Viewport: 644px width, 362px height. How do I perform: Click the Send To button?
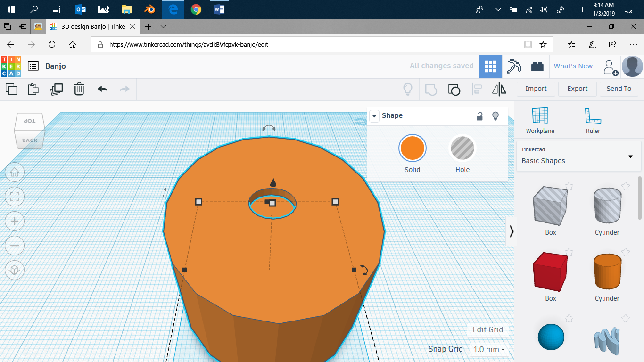point(619,89)
